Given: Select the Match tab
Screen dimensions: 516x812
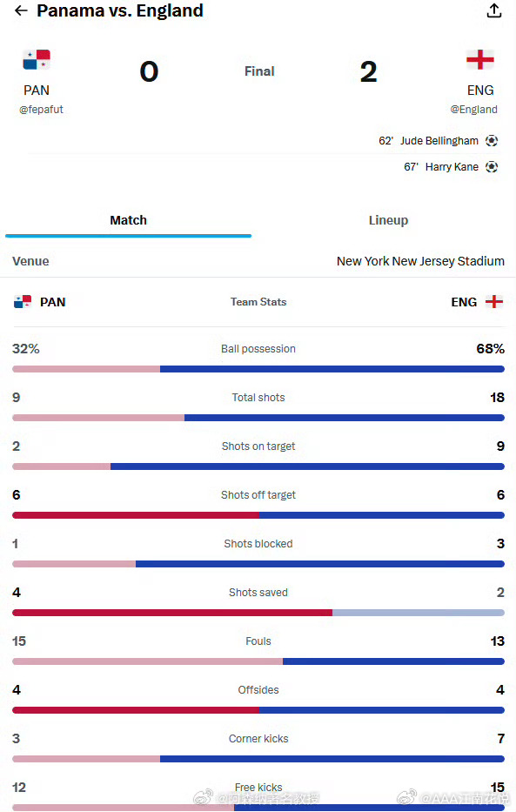Looking at the screenshot, I should pos(129,220).
